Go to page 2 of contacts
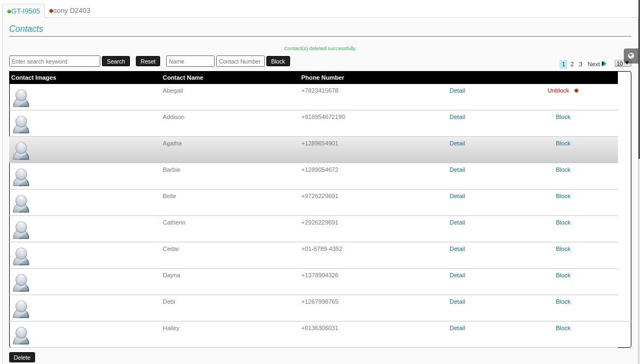 (x=572, y=64)
